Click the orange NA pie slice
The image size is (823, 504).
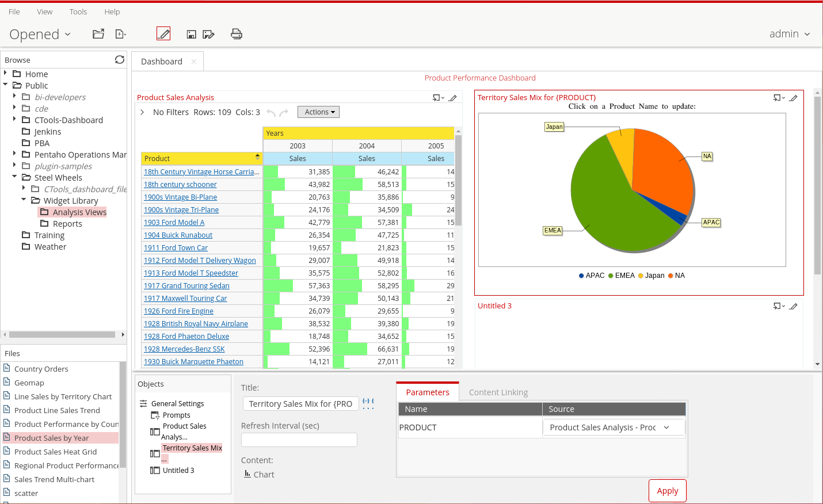point(662,167)
